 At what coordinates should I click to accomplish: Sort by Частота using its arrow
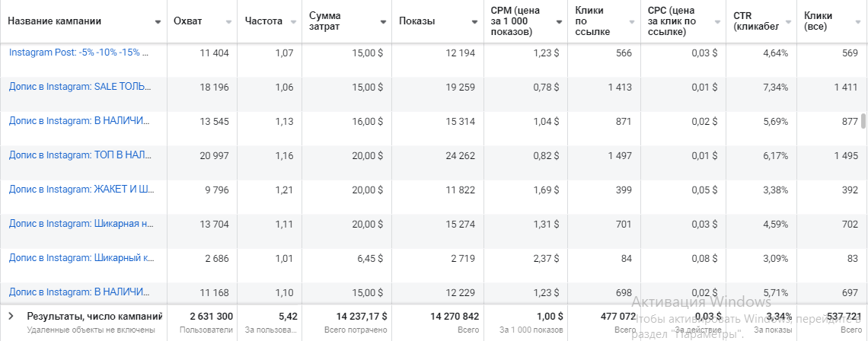click(293, 22)
